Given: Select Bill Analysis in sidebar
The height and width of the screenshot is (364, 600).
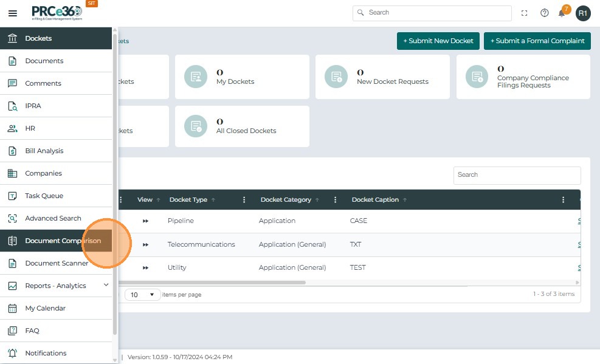Looking at the screenshot, I should (x=56, y=151).
